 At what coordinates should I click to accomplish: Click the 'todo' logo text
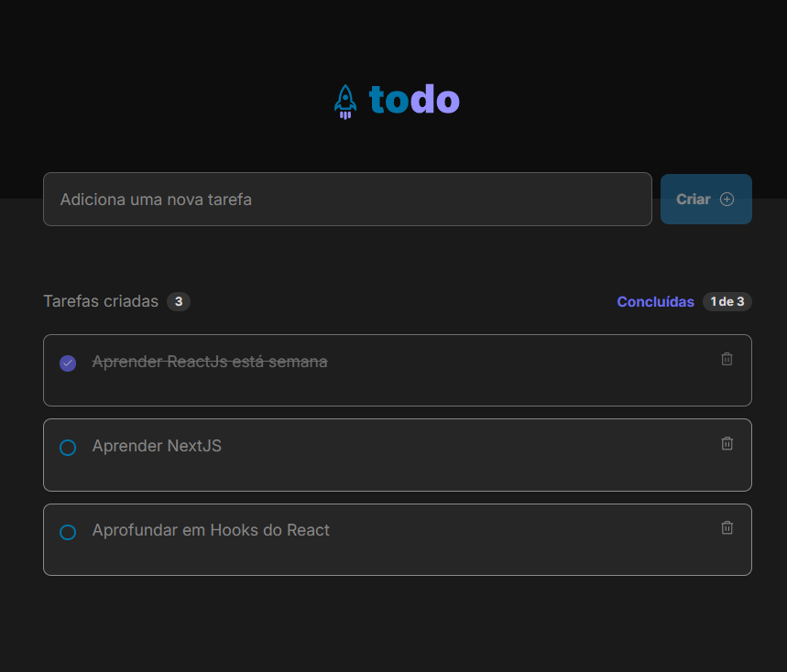[x=414, y=99]
